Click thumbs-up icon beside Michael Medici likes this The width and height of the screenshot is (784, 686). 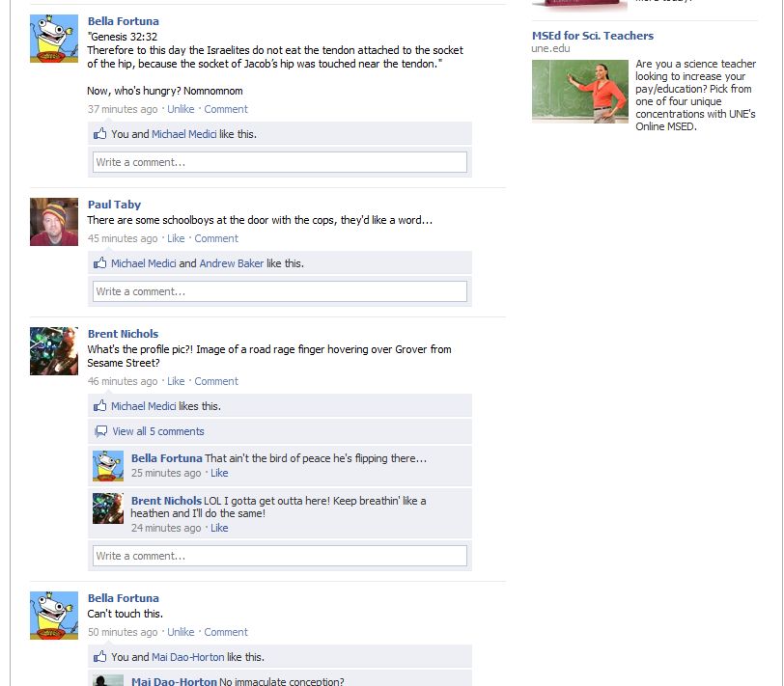[100, 405]
